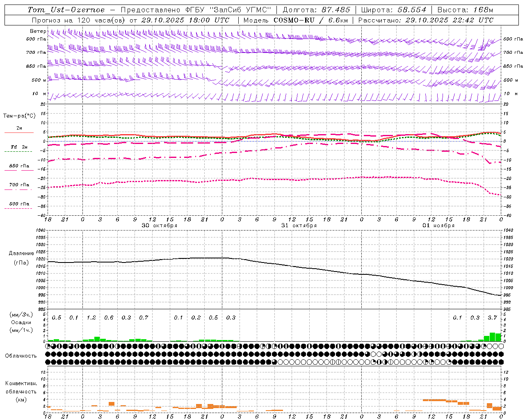Click the 'Ветер' wind panel label
The height and width of the screenshot is (420, 525).
pos(38,31)
